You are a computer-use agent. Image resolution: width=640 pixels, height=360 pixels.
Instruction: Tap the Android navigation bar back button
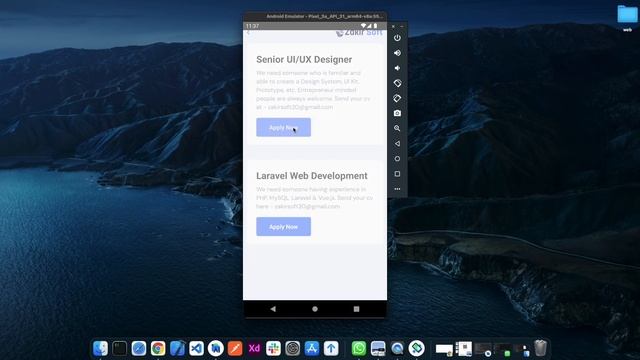point(273,309)
